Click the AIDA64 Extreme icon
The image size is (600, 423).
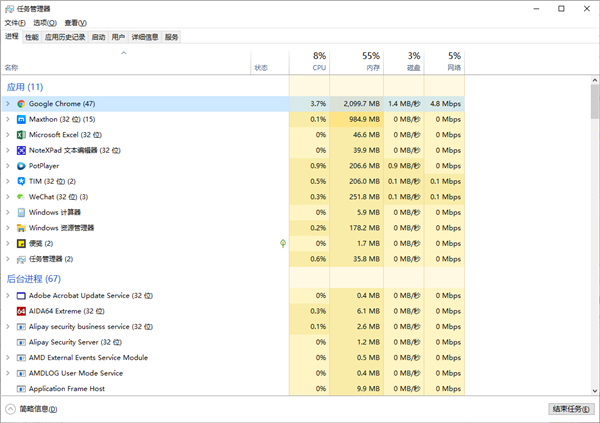coord(21,311)
